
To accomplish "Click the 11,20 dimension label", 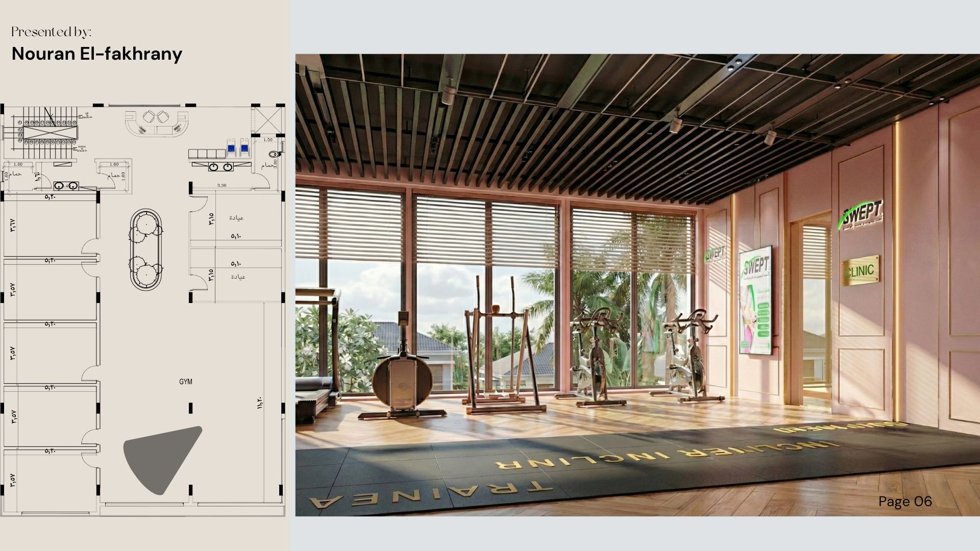I will 259,403.
